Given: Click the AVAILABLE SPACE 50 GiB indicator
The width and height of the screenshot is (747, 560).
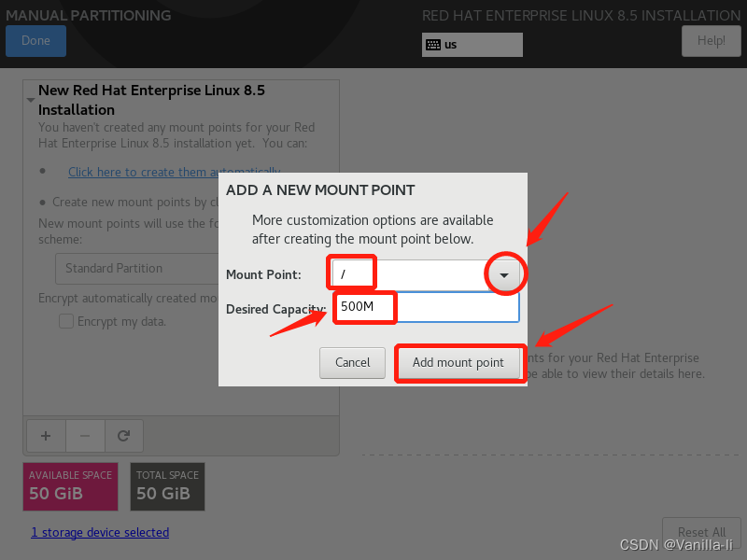Looking at the screenshot, I should [x=71, y=486].
